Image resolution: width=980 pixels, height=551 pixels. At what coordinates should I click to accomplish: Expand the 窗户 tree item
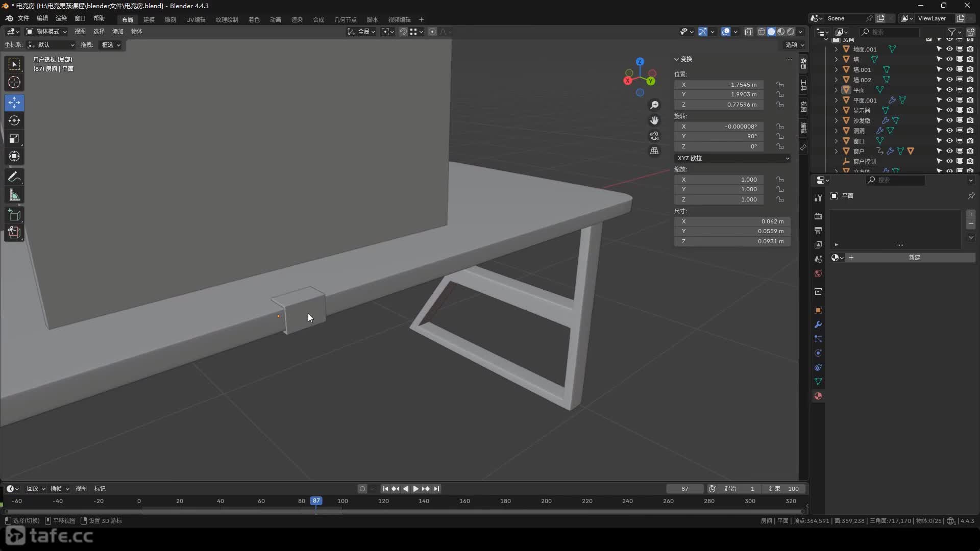(x=836, y=151)
